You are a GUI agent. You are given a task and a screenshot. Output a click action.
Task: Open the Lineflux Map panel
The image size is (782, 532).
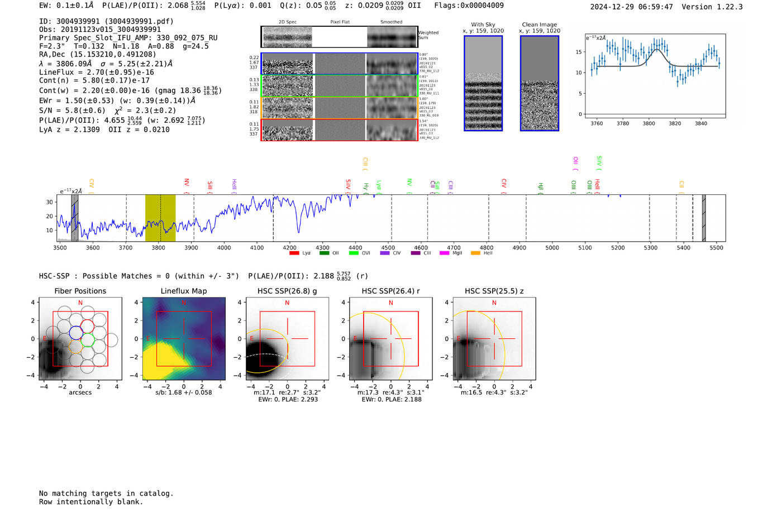(184, 339)
